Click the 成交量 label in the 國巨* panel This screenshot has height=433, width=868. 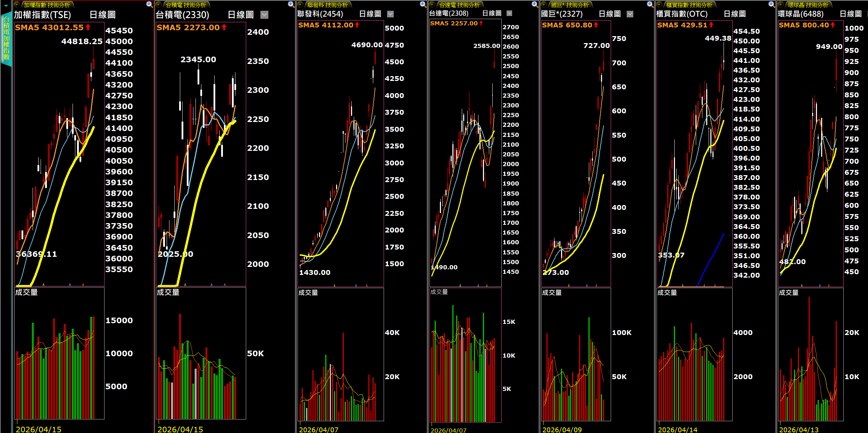point(552,293)
